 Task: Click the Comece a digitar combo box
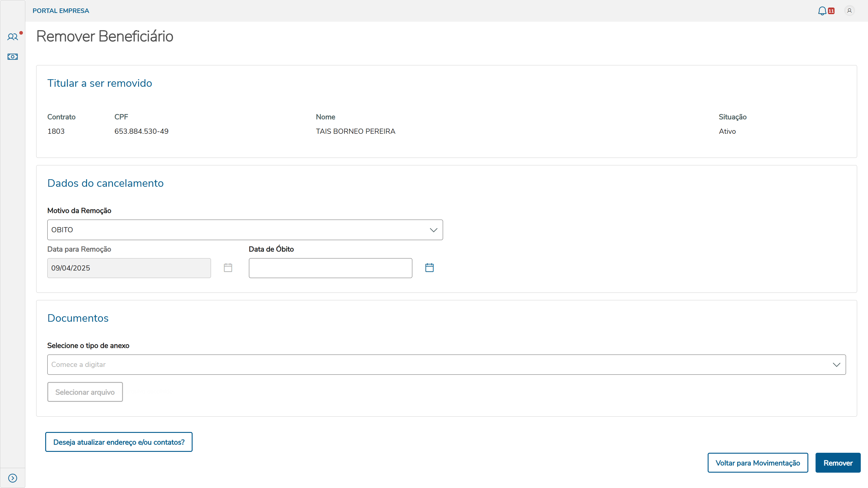pos(438,365)
